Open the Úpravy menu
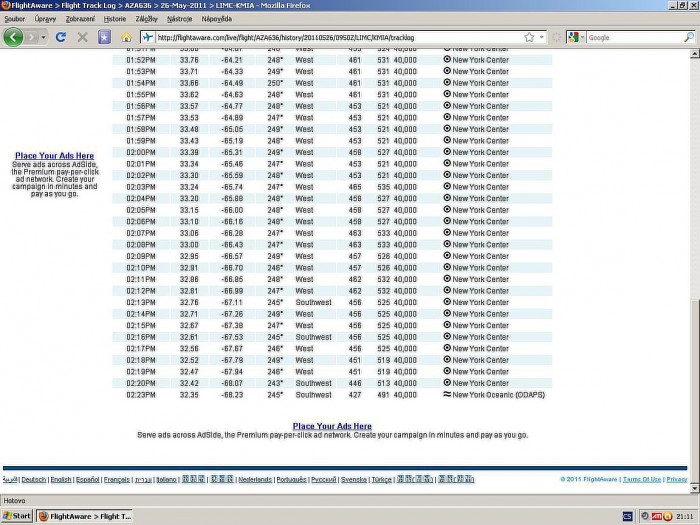The height and width of the screenshot is (525, 700). click(45, 19)
